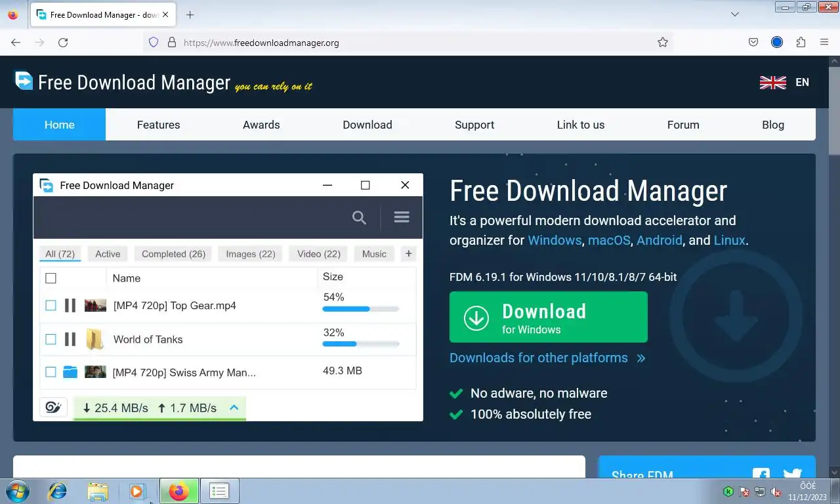The width and height of the screenshot is (840, 504).
Task: Select the Completed (26) filter
Action: (x=173, y=254)
